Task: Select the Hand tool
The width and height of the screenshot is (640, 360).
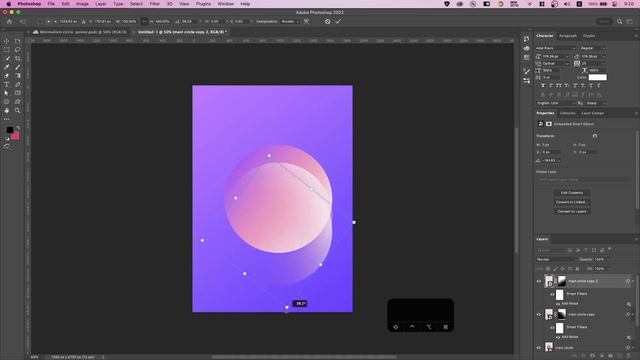Action: point(7,111)
